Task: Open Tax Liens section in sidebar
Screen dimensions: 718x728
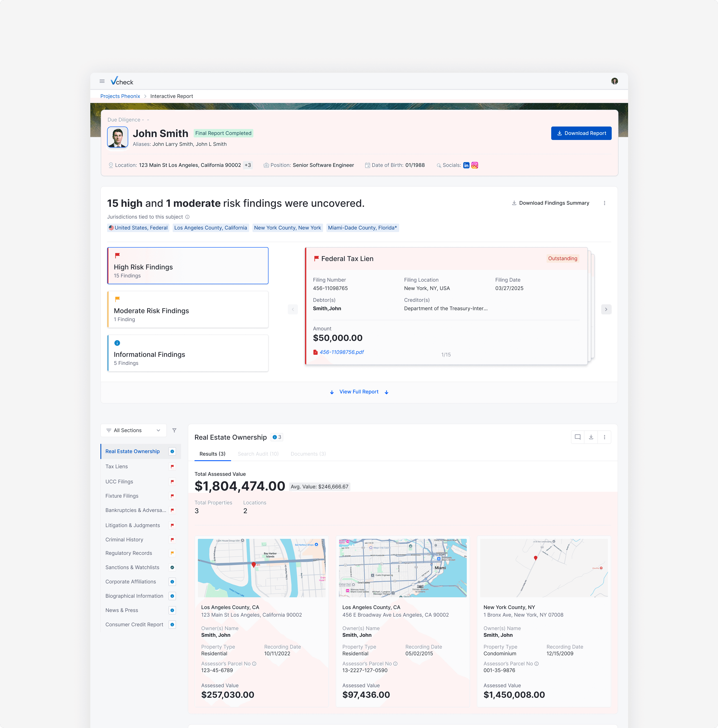Action: [x=117, y=467]
